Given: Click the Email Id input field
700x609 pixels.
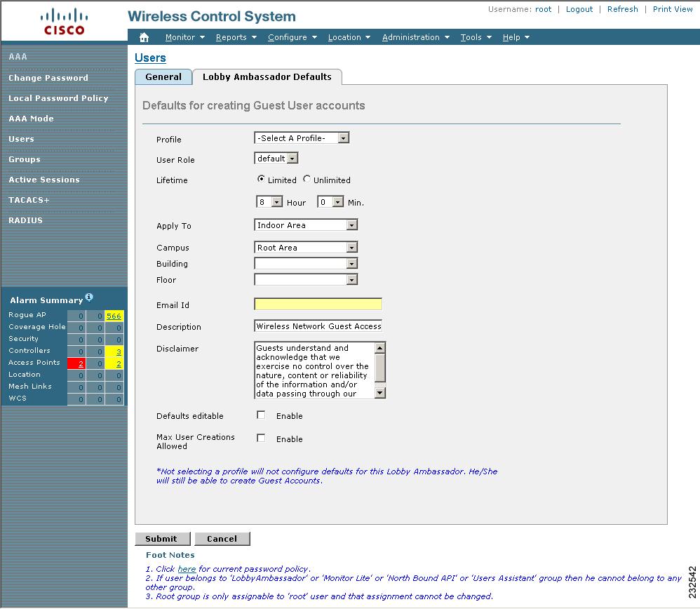Looking at the screenshot, I should [x=318, y=304].
